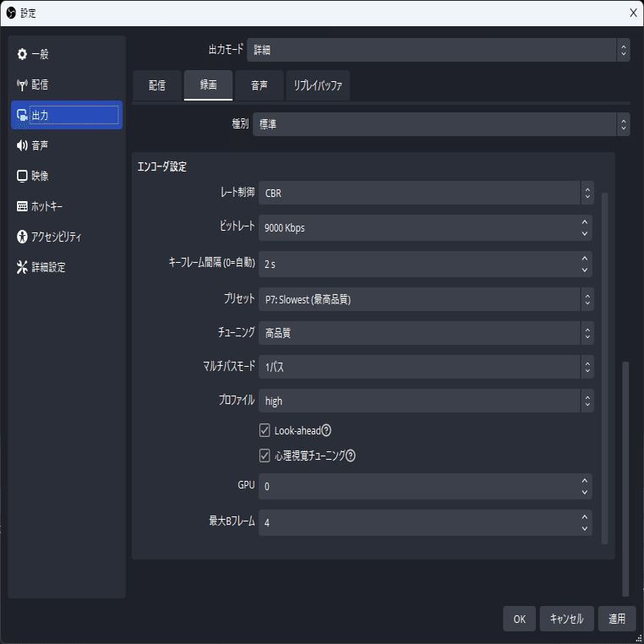The width and height of the screenshot is (644, 644).
Task: Open the チューニング 高品質 dropdown
Action: click(426, 333)
